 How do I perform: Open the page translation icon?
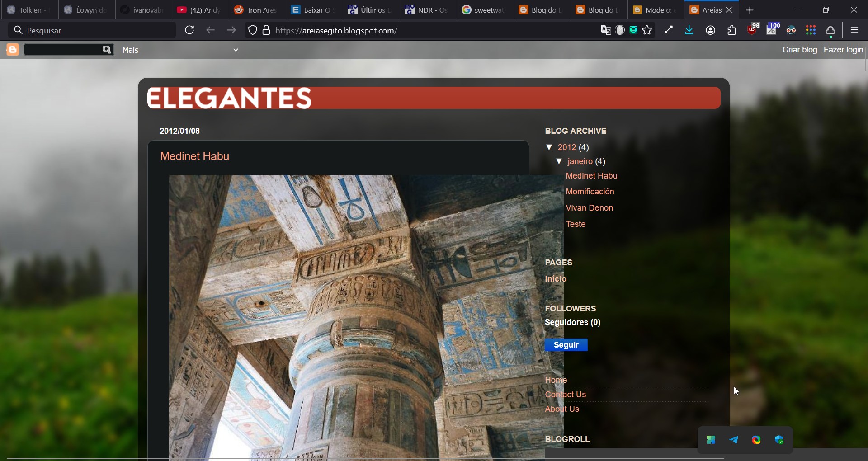pos(606,30)
